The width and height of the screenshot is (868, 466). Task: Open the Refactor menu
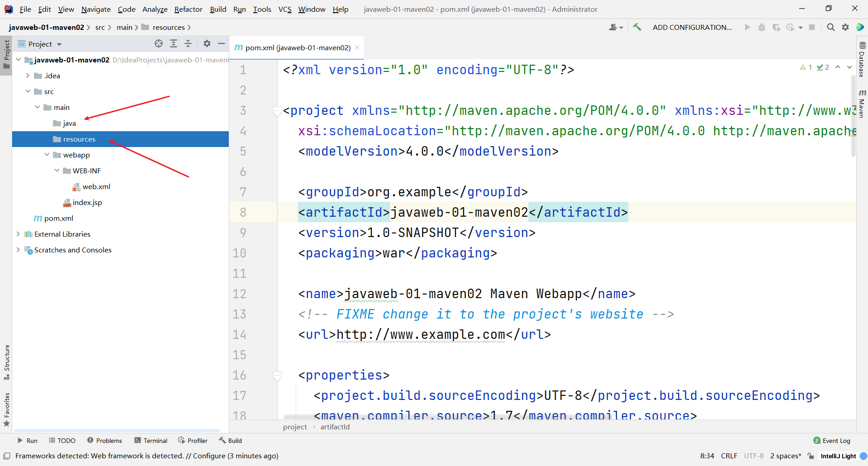[188, 9]
